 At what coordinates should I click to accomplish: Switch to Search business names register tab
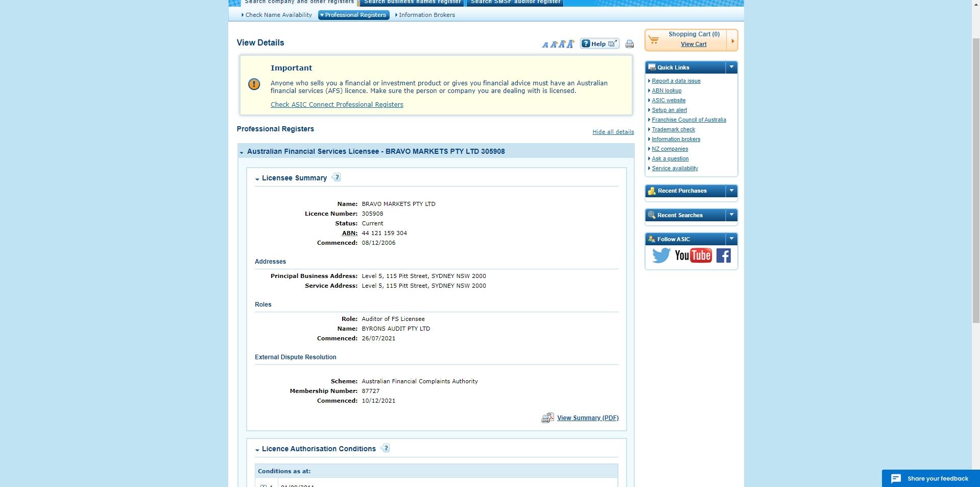(412, 3)
